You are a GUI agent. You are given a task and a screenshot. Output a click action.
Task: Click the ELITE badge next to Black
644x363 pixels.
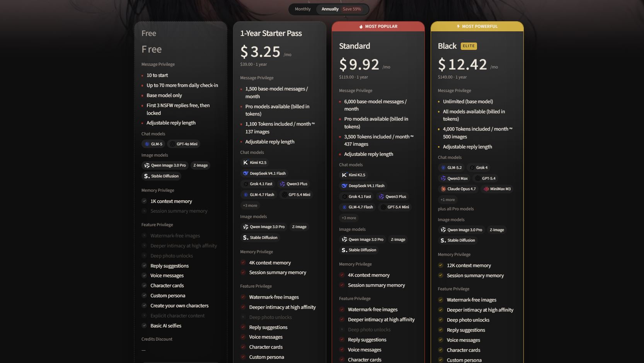tap(469, 46)
